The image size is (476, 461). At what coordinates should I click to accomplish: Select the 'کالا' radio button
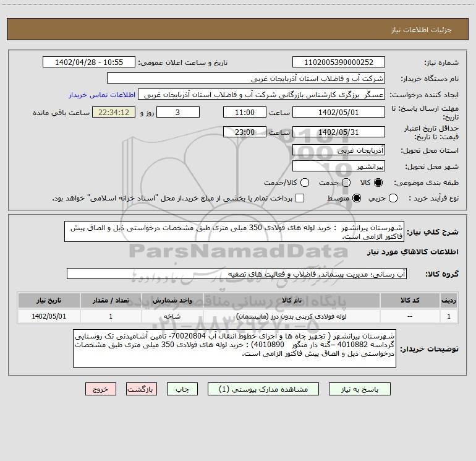click(378, 183)
